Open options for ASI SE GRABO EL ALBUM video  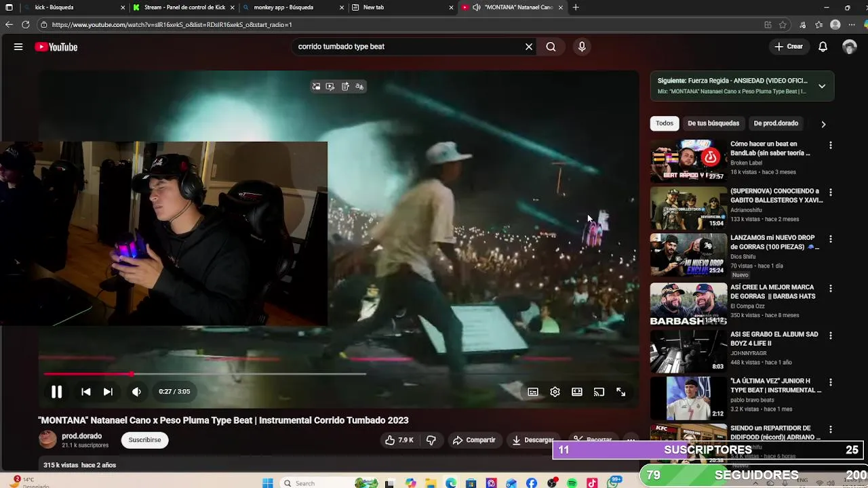(830, 335)
